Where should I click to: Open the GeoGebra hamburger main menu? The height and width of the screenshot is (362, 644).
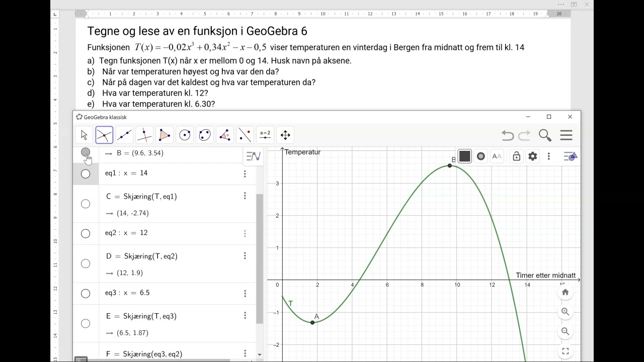pos(567,135)
